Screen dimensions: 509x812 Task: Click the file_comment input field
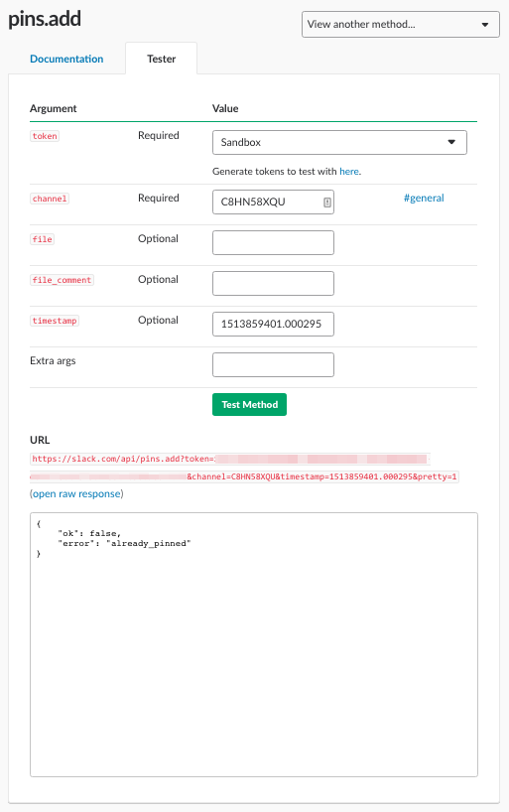[x=273, y=283]
